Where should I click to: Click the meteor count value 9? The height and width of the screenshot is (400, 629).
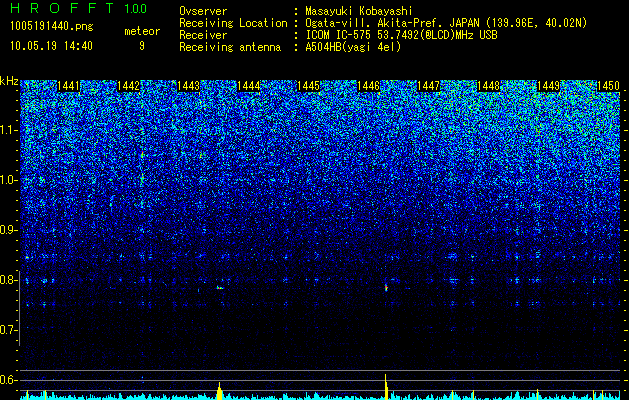(142, 46)
